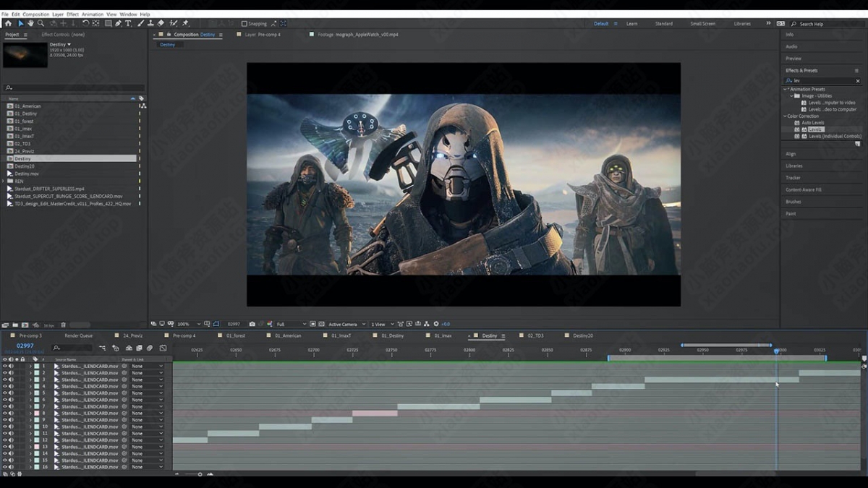This screenshot has height=488, width=868.
Task: Delete selected project item with trash icon
Action: 63,325
